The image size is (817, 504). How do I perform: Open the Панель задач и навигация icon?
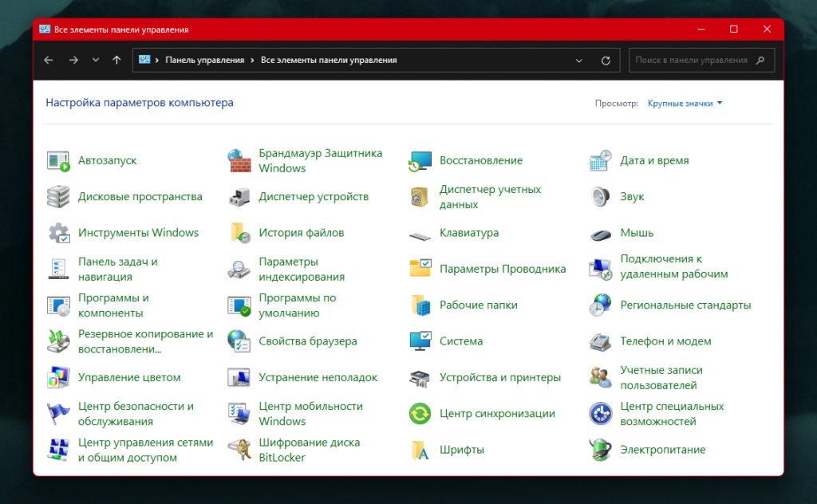58,269
